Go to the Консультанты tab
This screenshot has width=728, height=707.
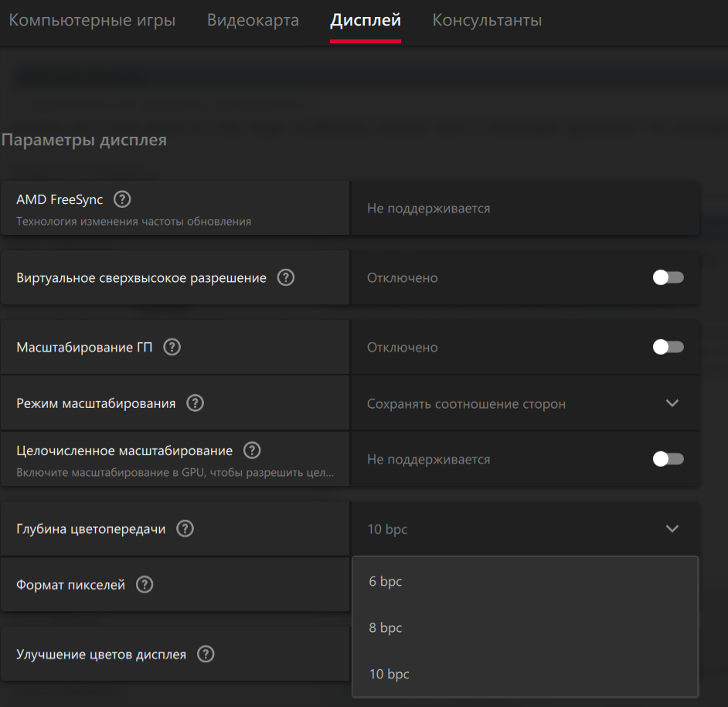[x=487, y=20]
